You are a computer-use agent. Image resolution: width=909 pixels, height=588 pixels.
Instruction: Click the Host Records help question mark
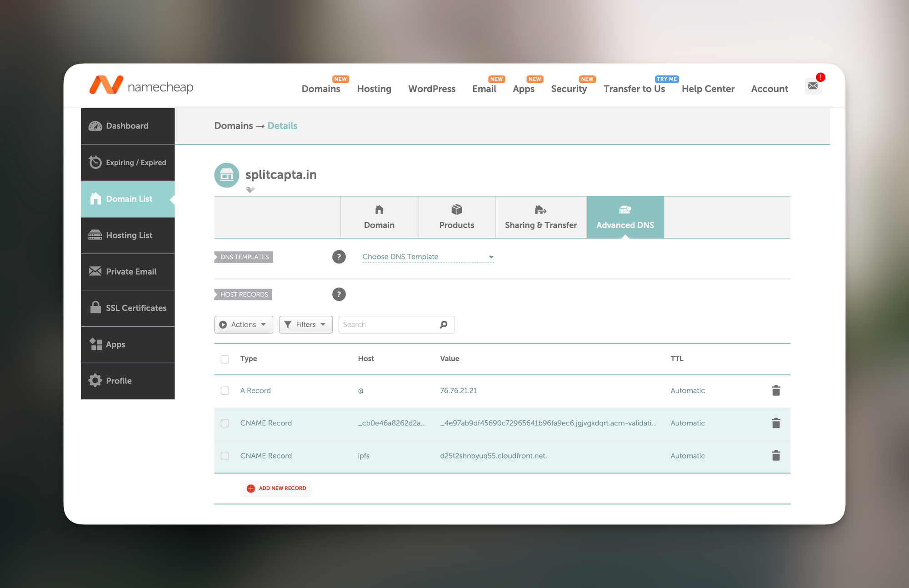(339, 294)
